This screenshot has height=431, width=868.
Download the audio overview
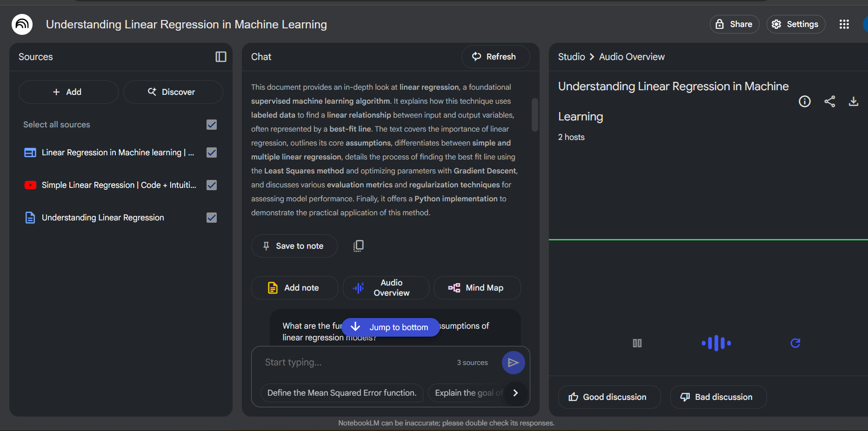coord(853,101)
